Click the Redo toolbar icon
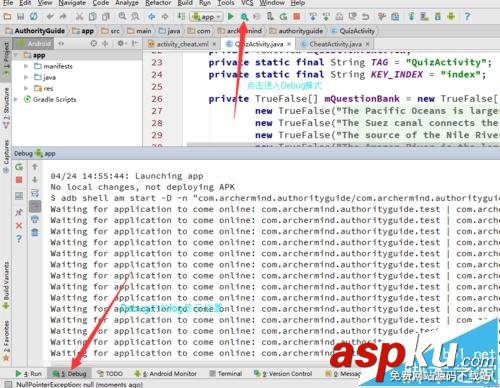Viewport: 500px width, 388px height. point(63,16)
